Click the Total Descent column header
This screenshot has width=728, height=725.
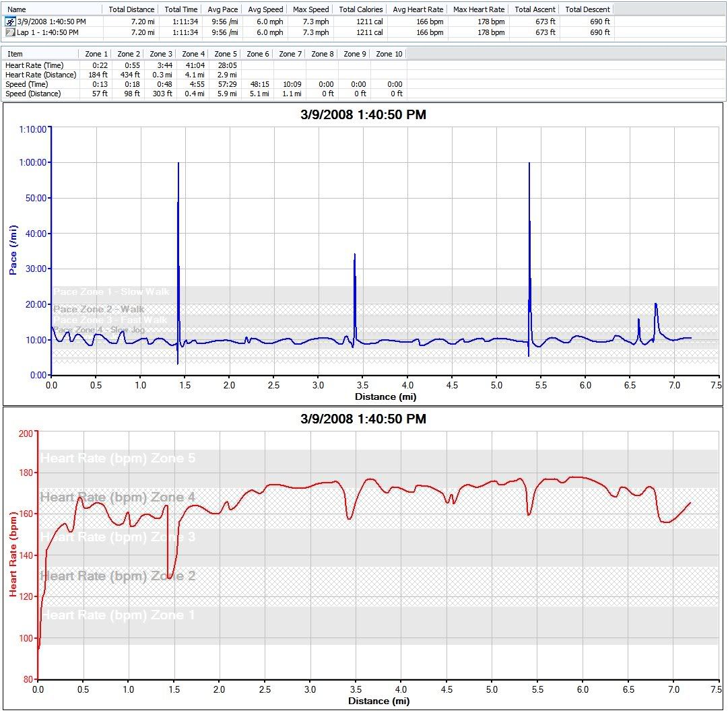(587, 9)
